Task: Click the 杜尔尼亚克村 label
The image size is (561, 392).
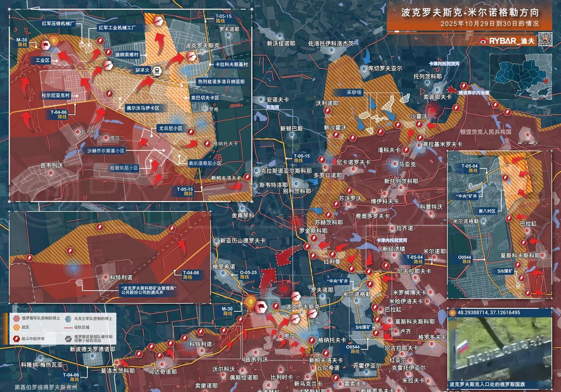Action: pos(56,95)
